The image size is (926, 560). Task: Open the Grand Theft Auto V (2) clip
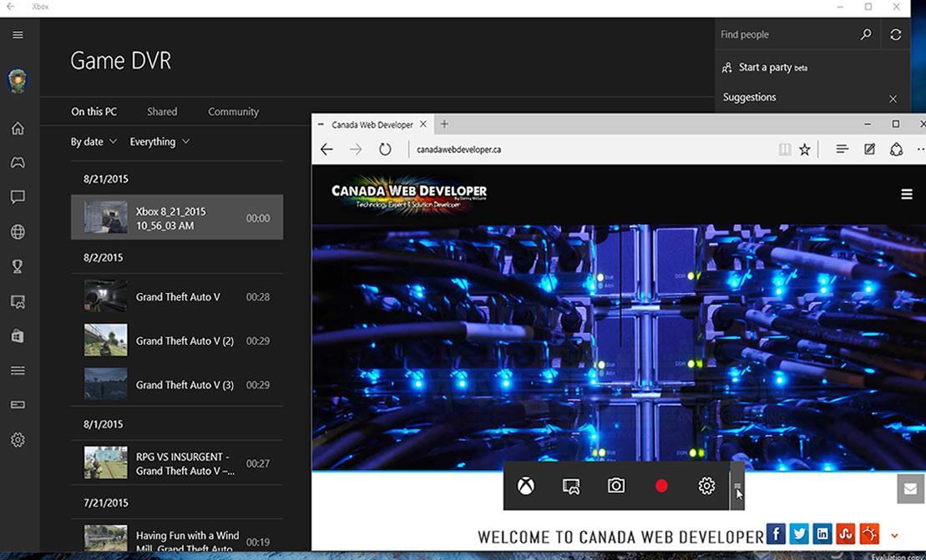(176, 341)
